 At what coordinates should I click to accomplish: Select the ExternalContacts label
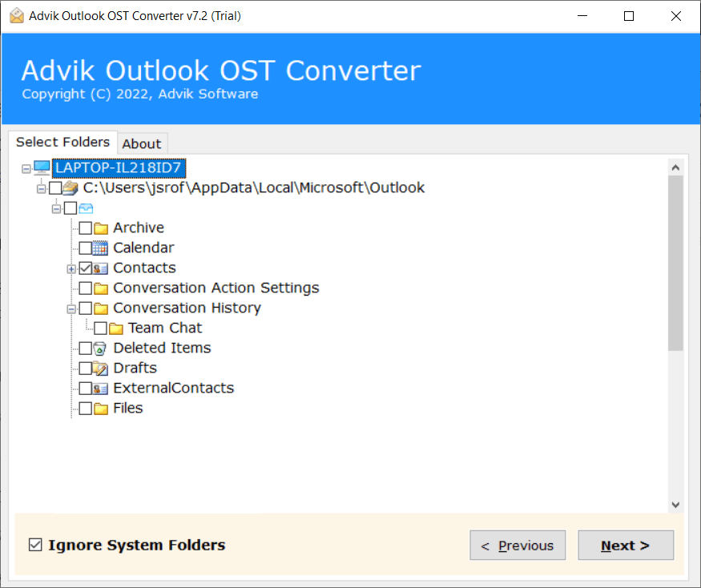(174, 388)
